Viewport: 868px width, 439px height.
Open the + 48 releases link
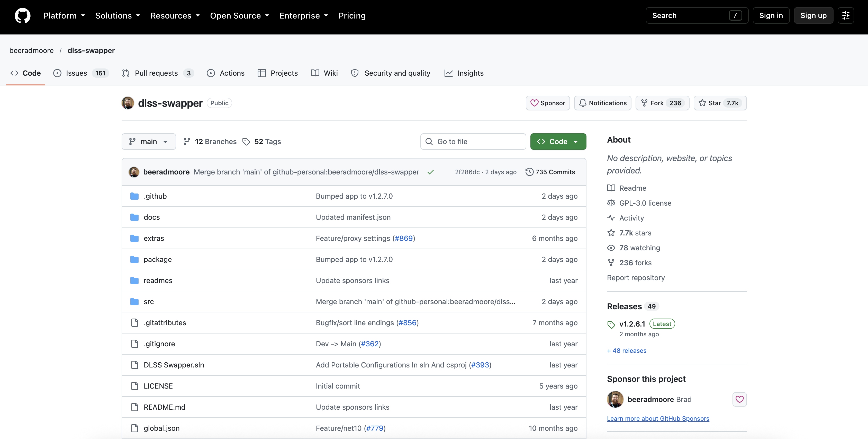tap(626, 351)
